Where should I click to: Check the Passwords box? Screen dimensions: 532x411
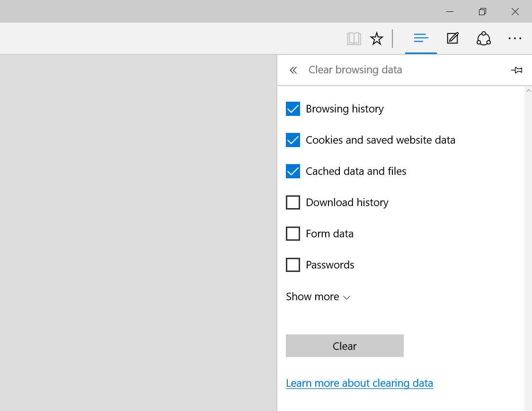pos(293,265)
